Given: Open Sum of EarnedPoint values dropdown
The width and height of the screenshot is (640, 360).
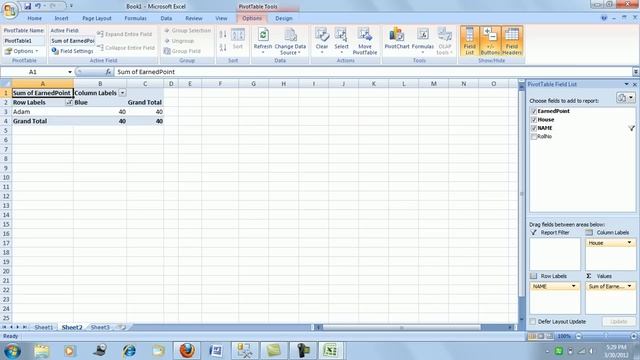Looking at the screenshot, I should coord(629,287).
